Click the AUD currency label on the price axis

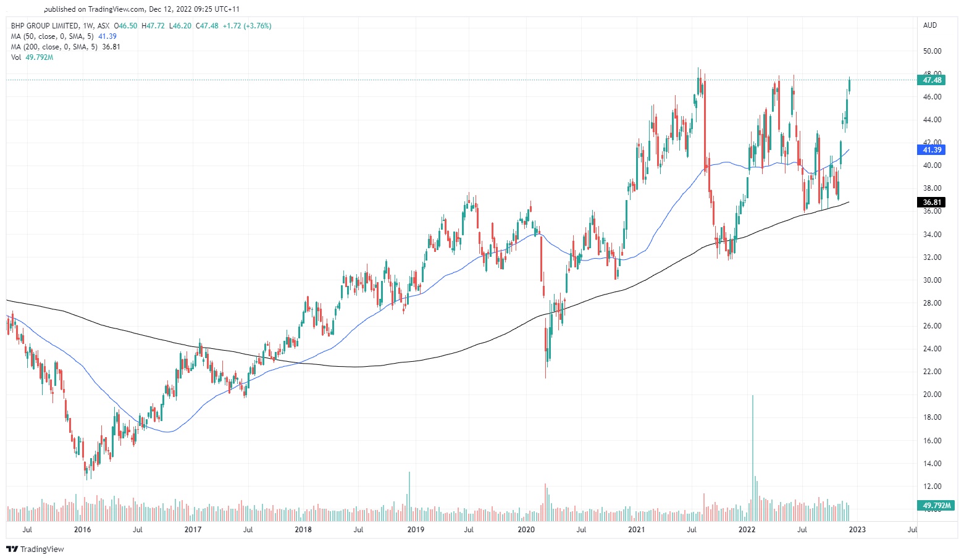coord(930,25)
